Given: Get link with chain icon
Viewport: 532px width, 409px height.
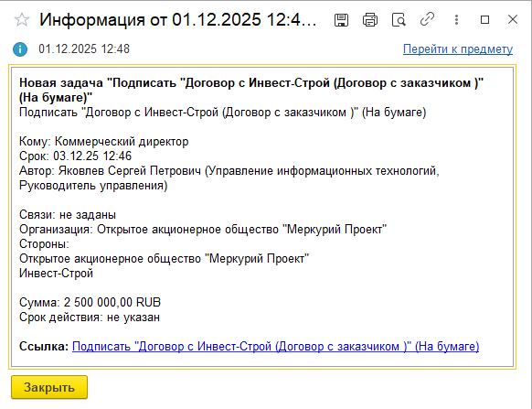Looking at the screenshot, I should (427, 19).
